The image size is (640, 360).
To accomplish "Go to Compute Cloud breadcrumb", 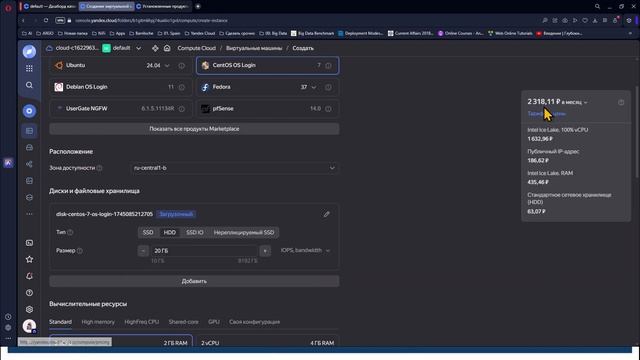I will click(196, 48).
